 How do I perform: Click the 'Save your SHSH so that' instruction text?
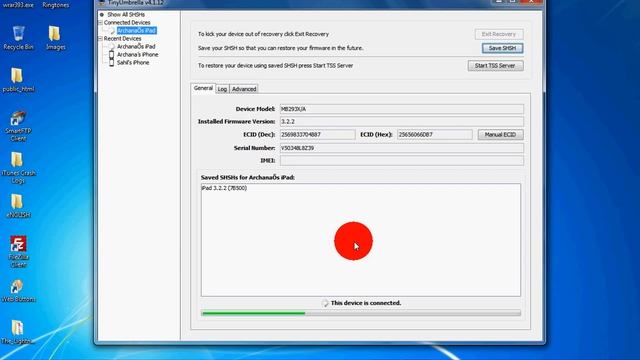point(280,48)
